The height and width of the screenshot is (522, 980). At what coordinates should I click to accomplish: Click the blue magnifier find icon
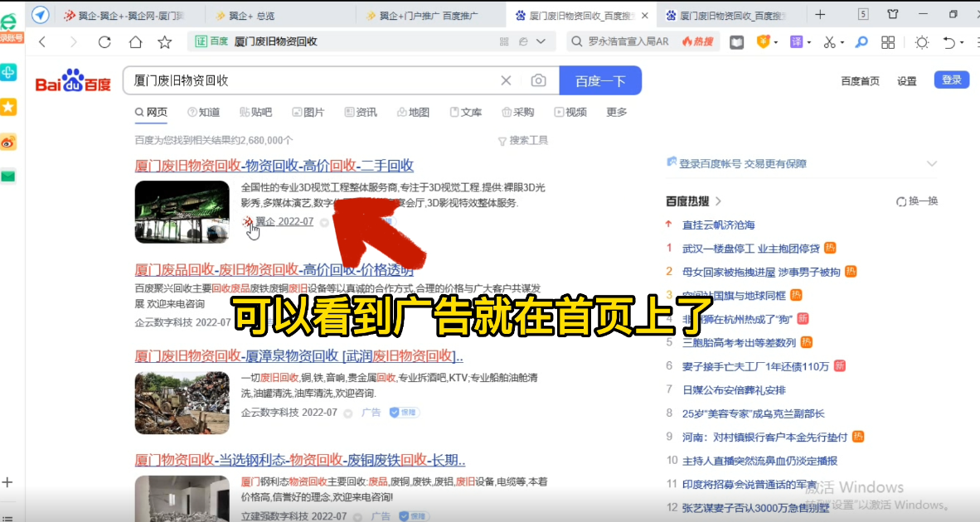[x=861, y=41]
